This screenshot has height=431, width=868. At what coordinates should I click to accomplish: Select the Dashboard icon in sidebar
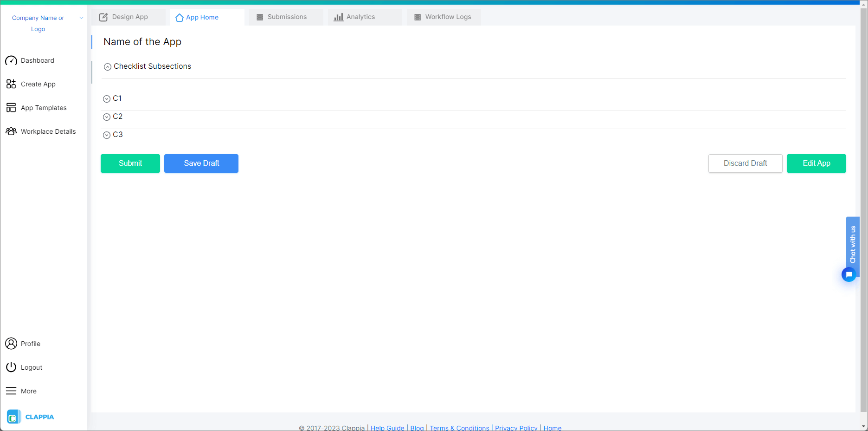(11, 60)
